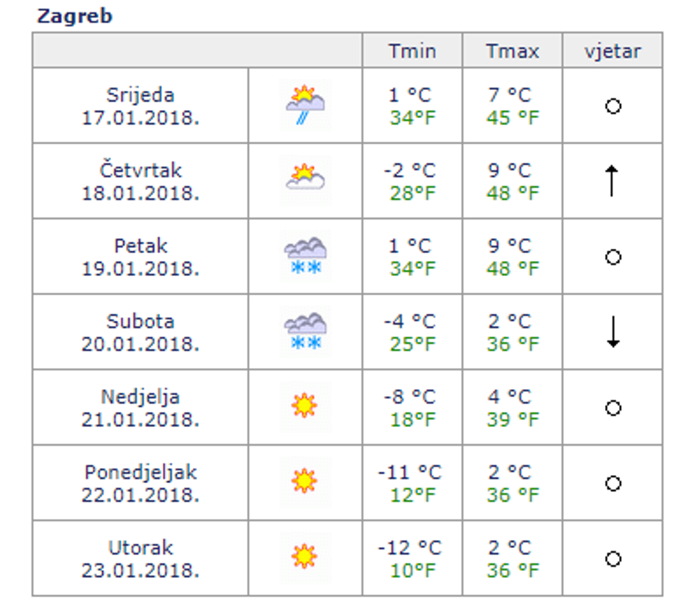Click the -8 °C minimum temperature for Nedjelja

[410, 397]
